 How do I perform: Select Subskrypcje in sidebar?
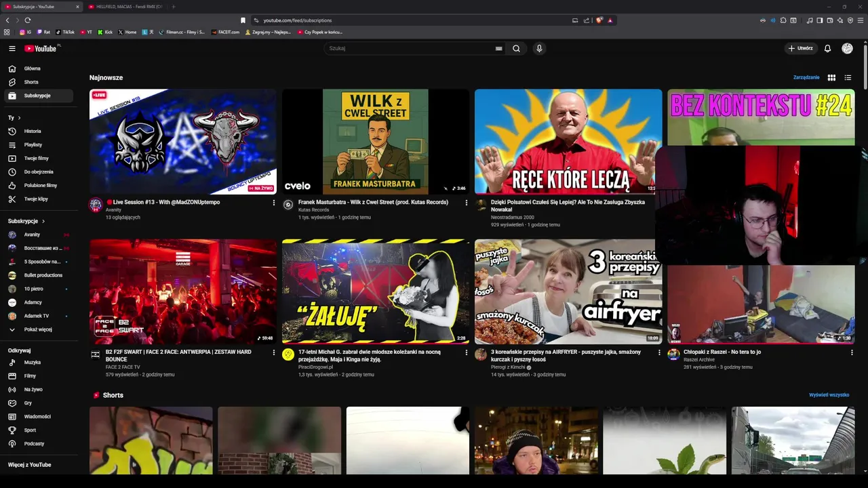pos(39,96)
